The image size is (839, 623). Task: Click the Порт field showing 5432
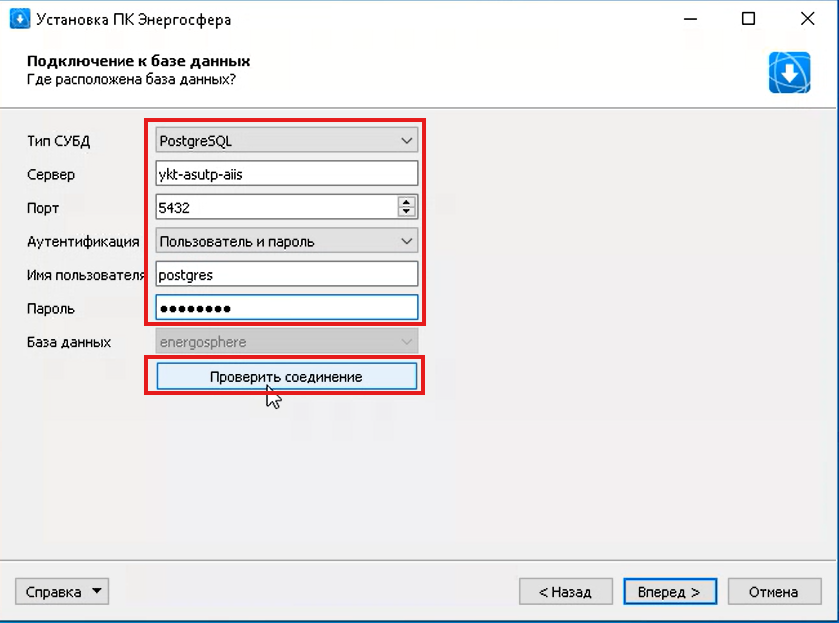(x=277, y=207)
